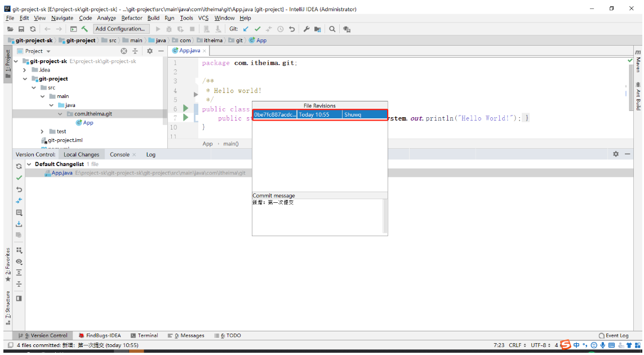644x355 pixels.
Task: Click the Search Everywhere magnifier icon
Action: pyautogui.click(x=332, y=29)
